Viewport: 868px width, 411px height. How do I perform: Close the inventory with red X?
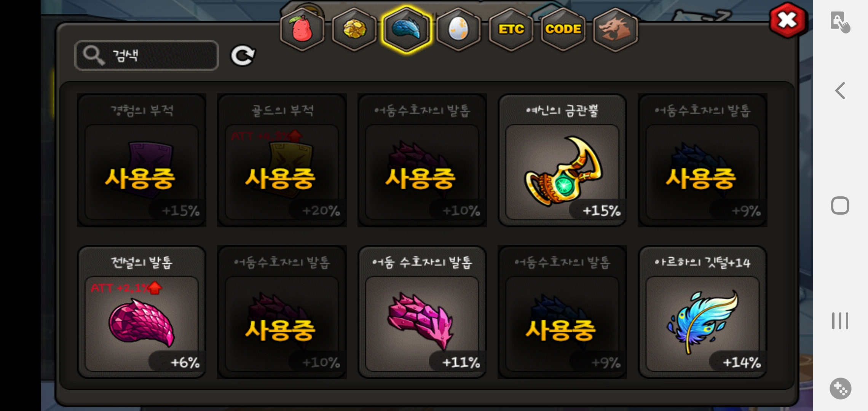[x=787, y=21]
